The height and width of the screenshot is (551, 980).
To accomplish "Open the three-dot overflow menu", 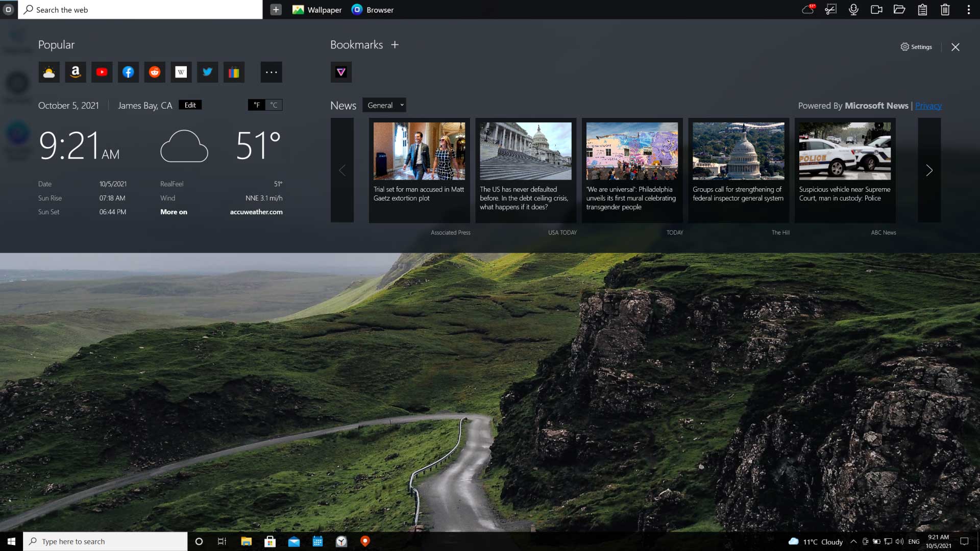I will click(968, 10).
